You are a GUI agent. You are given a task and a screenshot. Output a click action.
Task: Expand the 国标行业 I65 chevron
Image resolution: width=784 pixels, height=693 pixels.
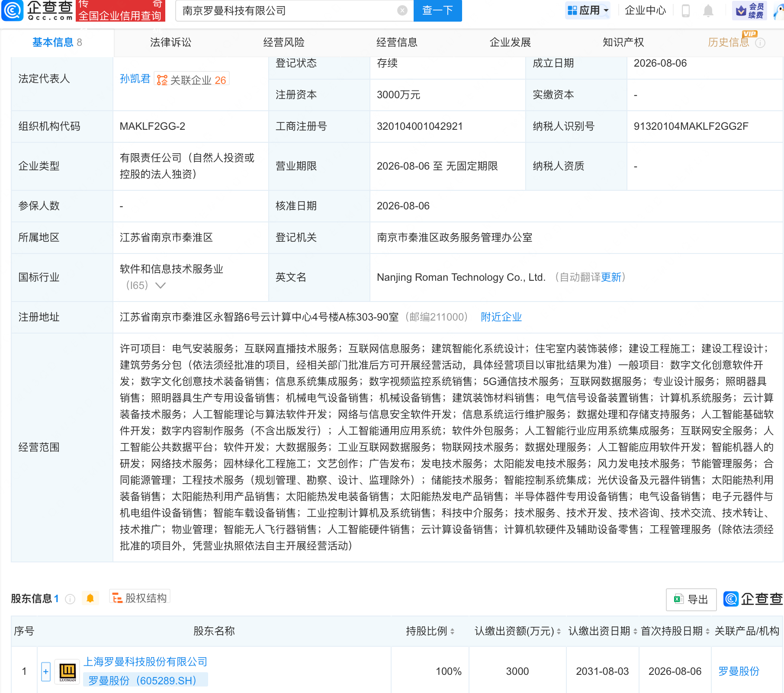coord(161,286)
